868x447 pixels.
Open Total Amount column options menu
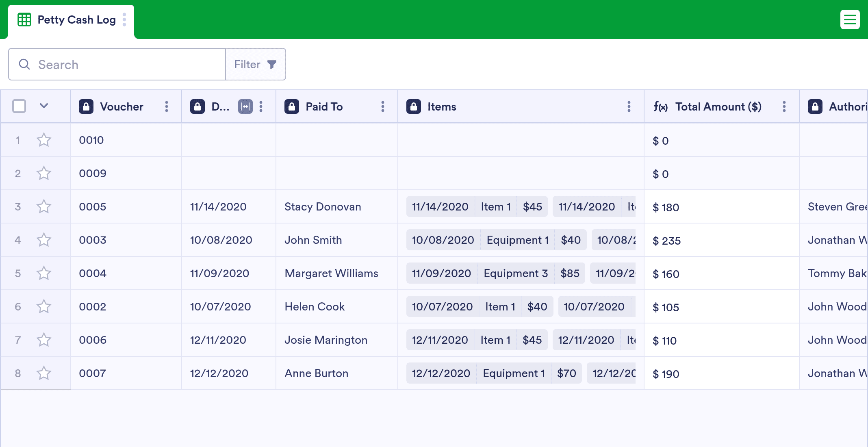pos(784,106)
